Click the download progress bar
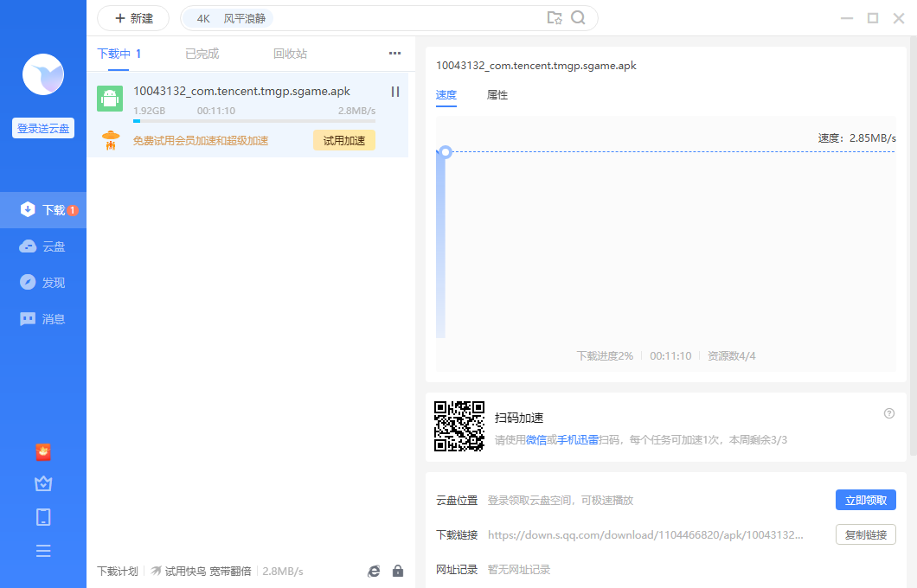This screenshot has width=917, height=588. (x=254, y=121)
